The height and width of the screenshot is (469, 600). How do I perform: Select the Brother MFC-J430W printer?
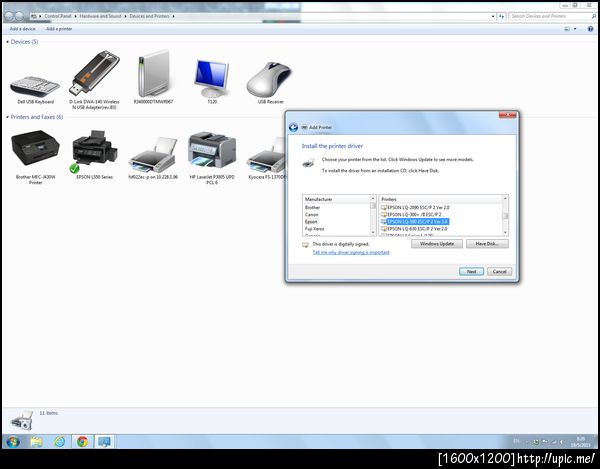pyautogui.click(x=35, y=157)
